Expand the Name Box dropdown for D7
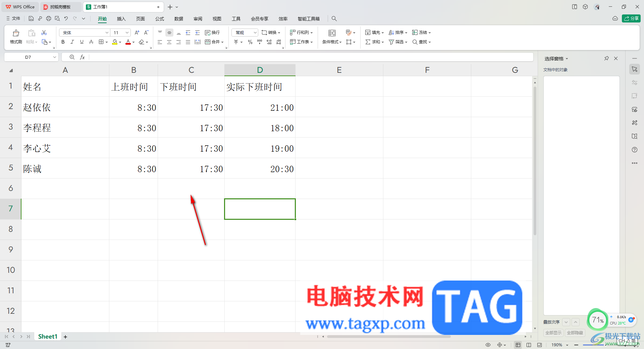 (x=55, y=57)
